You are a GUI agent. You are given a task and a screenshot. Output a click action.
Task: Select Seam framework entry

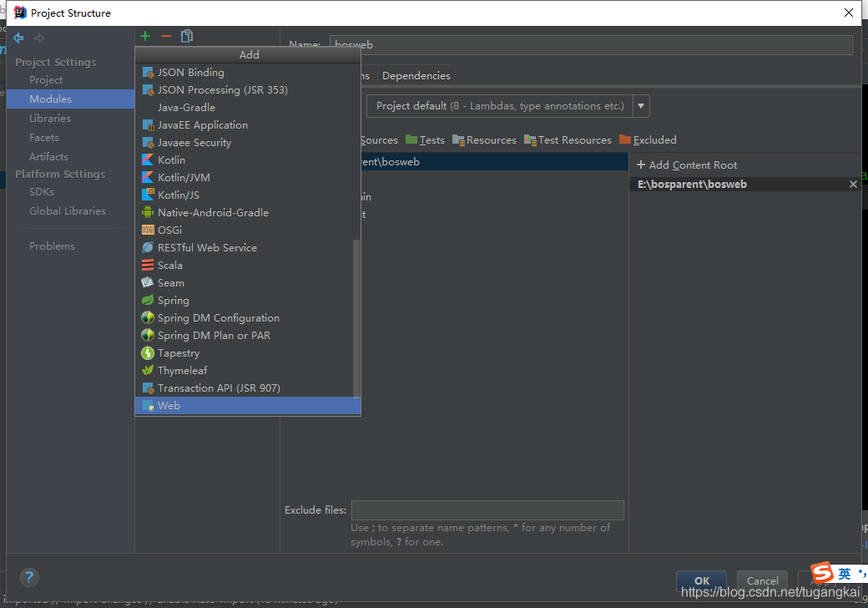point(244,283)
